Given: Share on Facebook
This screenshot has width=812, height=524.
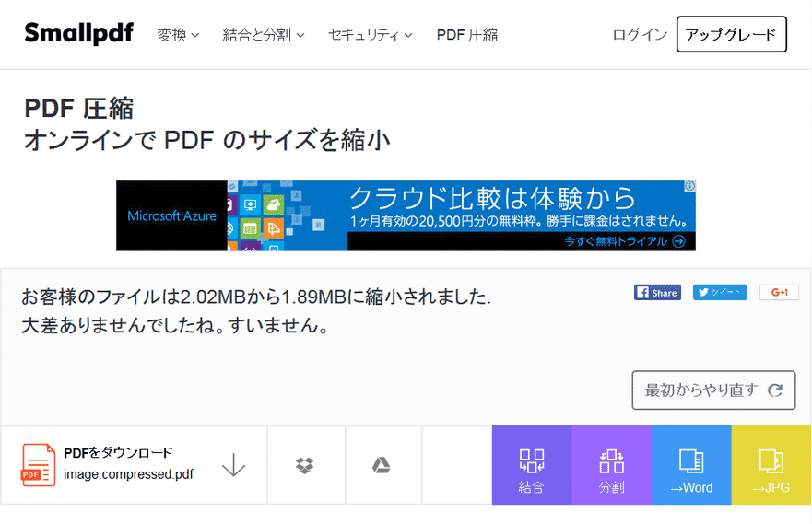Looking at the screenshot, I should click(x=657, y=292).
